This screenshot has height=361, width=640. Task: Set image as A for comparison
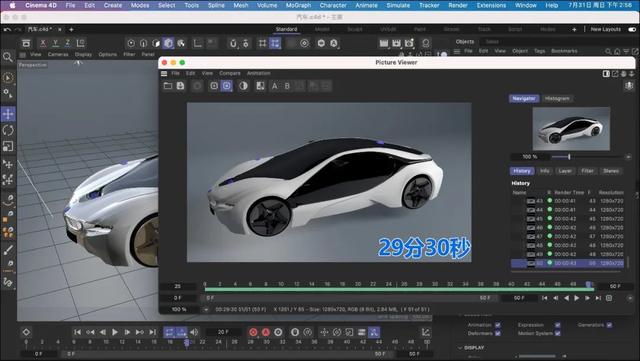coord(275,86)
